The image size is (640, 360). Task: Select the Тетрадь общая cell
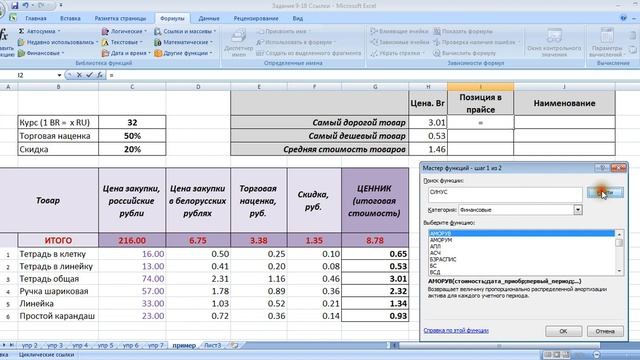click(x=58, y=279)
